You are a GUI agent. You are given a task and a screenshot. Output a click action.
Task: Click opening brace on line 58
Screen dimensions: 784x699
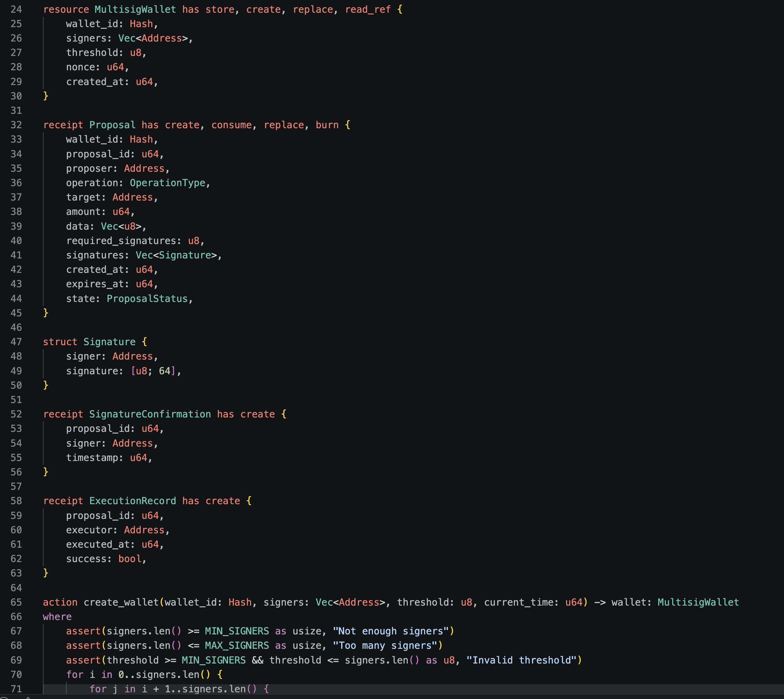tap(249, 501)
